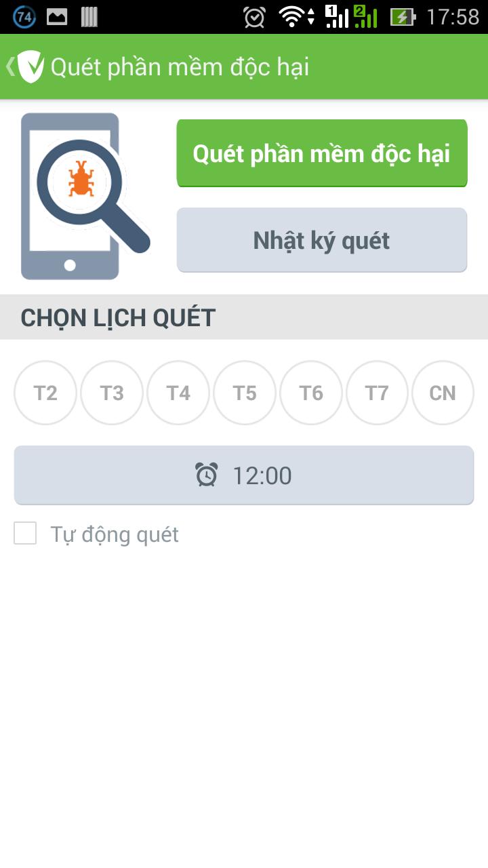Select T7 day for scheduled scan
The width and height of the screenshot is (488, 868).
[x=377, y=393]
